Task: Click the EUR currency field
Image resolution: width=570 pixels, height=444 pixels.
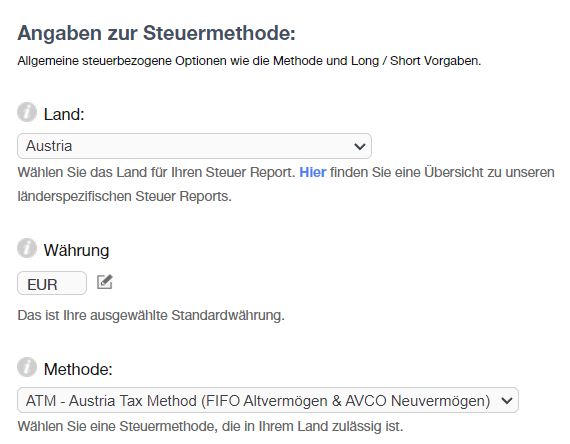Action: [52, 283]
